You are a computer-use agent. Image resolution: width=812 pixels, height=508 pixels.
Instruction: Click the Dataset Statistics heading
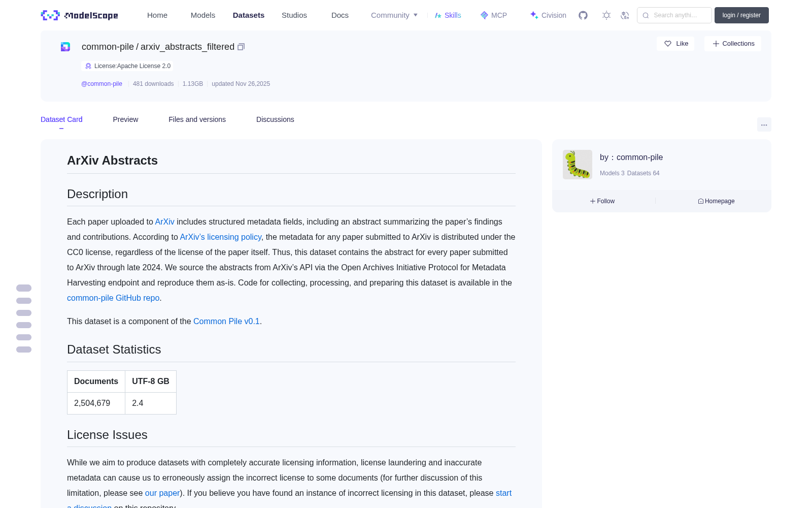[x=114, y=350]
